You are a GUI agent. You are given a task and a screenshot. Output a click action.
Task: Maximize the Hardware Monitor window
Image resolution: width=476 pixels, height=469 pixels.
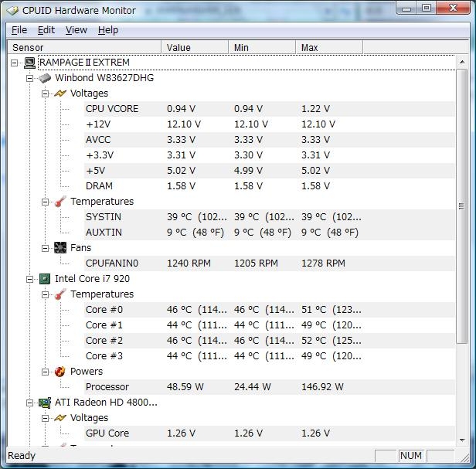coord(427,8)
